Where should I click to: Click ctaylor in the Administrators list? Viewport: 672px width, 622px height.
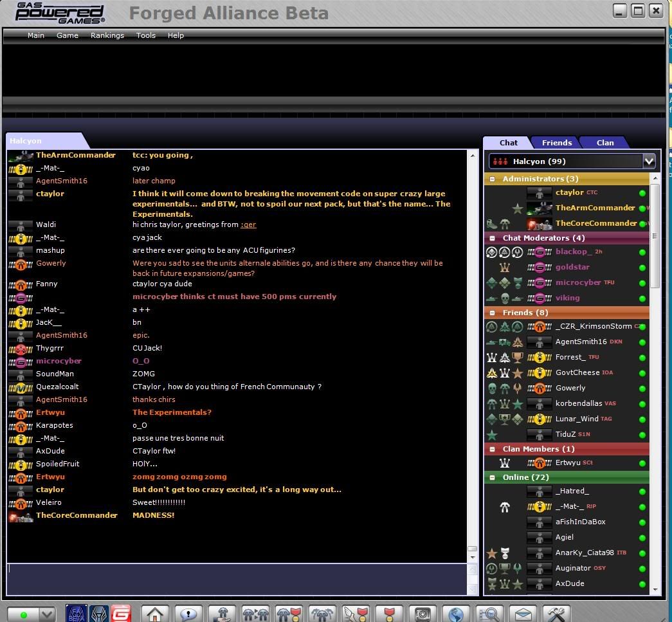(569, 192)
